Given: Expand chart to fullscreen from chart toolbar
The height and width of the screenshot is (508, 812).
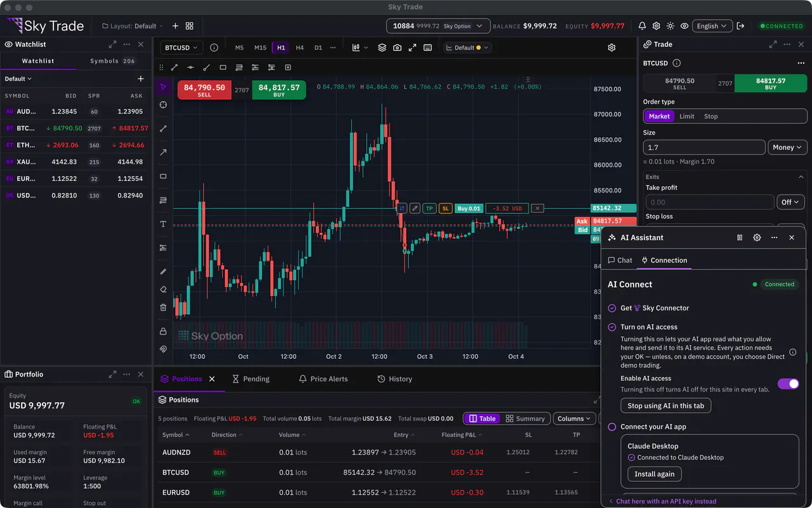Looking at the screenshot, I should point(412,48).
